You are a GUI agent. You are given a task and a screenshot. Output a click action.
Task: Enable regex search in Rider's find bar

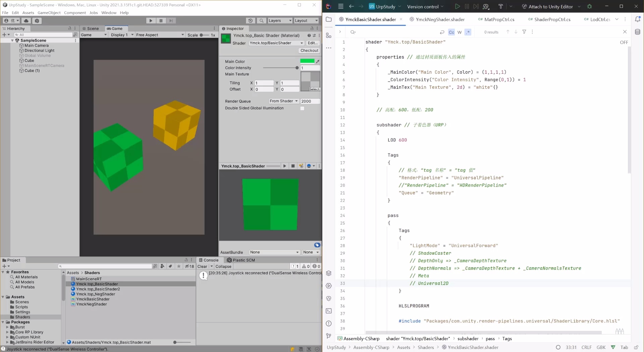468,32
